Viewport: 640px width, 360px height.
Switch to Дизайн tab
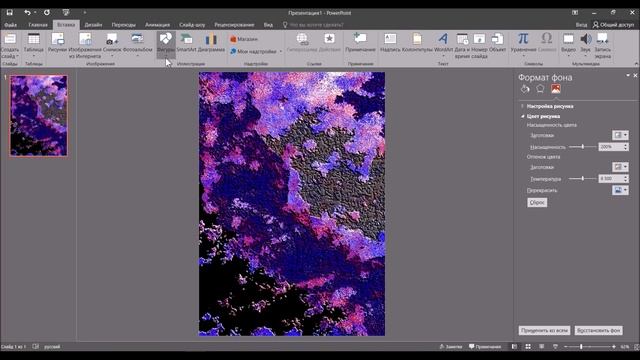click(93, 25)
